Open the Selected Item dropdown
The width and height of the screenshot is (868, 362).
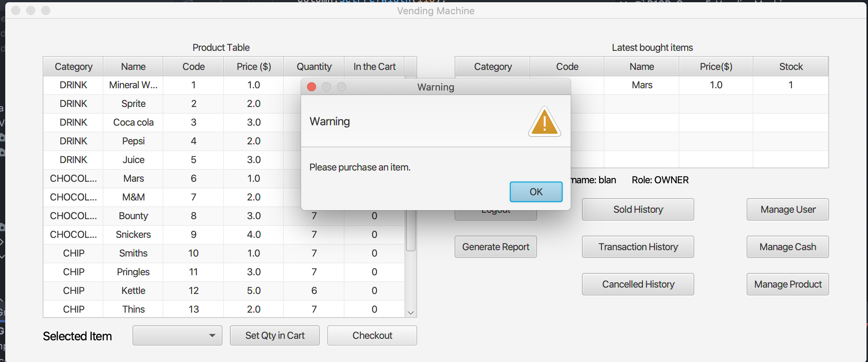(177, 335)
